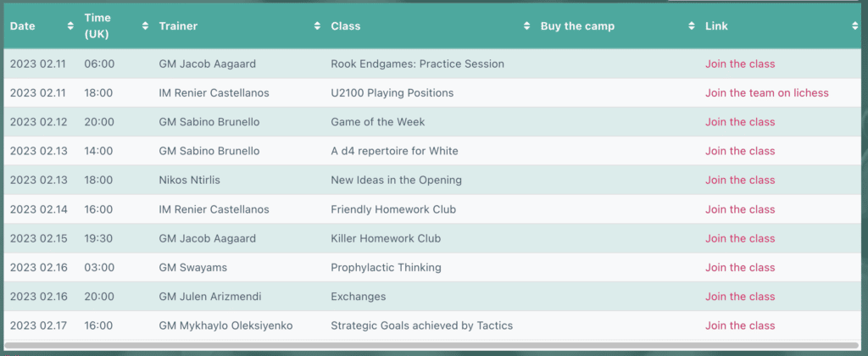This screenshot has width=868, height=356.
Task: Click the Trainer column header text
Action: 178,26
